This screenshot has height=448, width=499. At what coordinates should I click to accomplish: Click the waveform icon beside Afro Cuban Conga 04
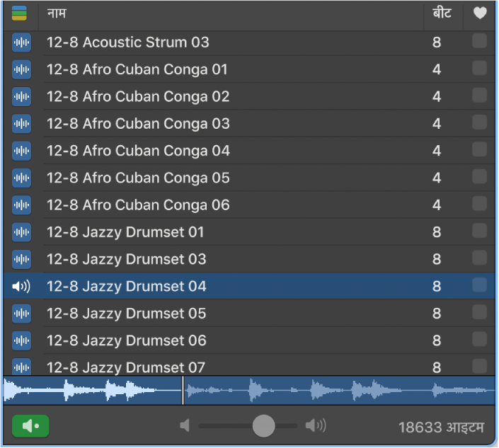[22, 151]
